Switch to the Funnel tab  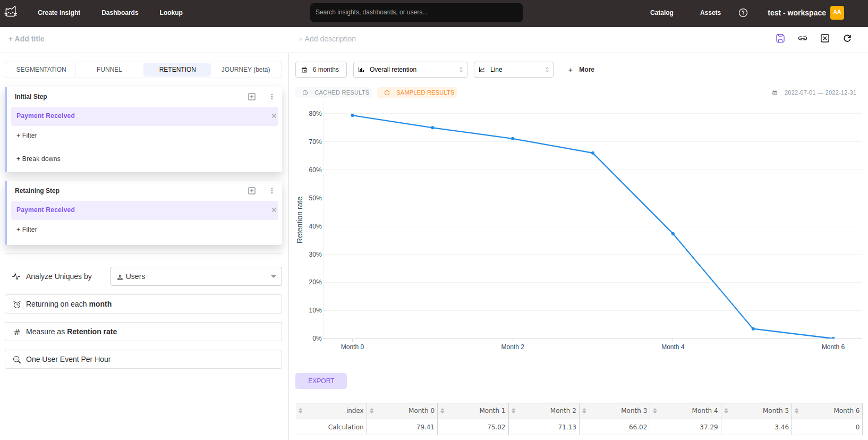109,70
